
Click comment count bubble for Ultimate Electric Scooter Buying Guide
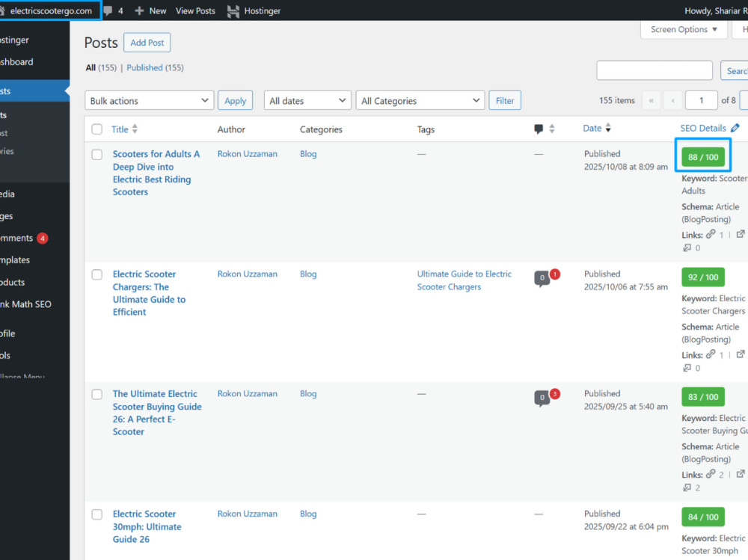[542, 398]
